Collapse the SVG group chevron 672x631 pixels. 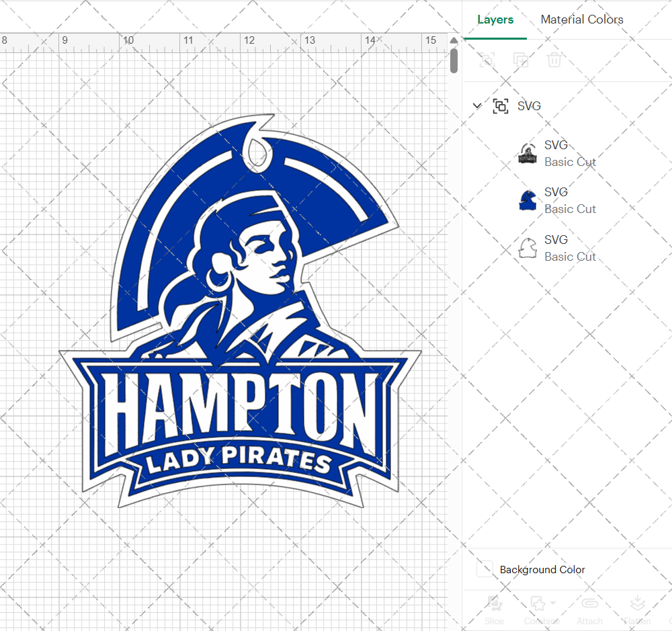tap(477, 106)
